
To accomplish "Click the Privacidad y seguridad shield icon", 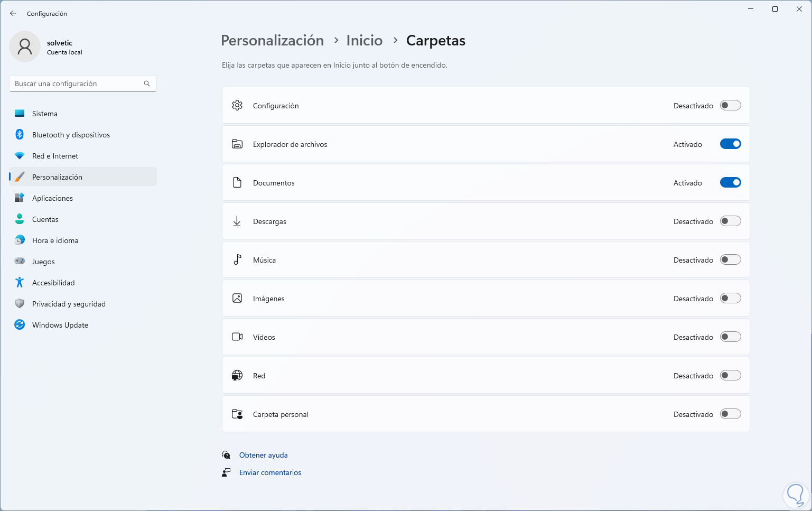I will 20,304.
